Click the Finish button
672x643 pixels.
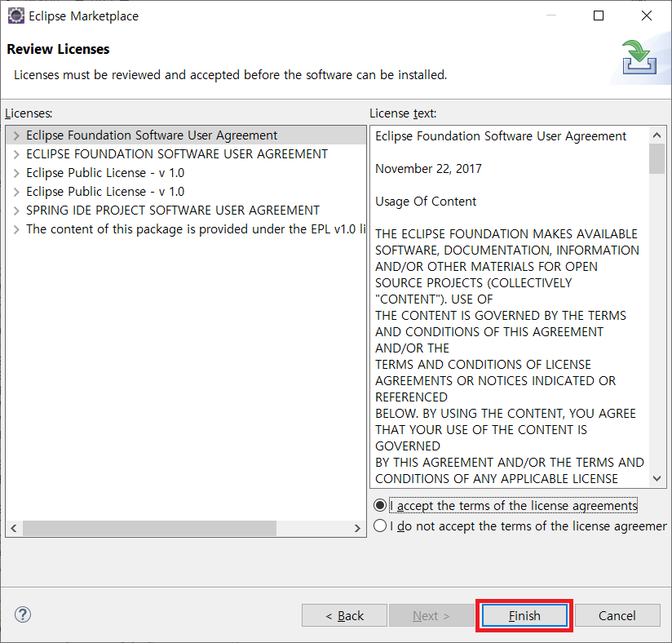pyautogui.click(x=524, y=615)
